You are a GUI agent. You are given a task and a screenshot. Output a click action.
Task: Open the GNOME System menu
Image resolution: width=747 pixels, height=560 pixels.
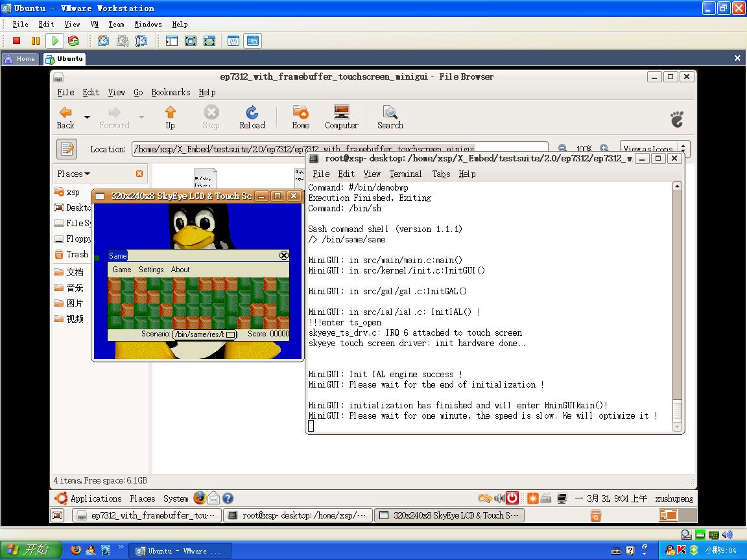(176, 498)
